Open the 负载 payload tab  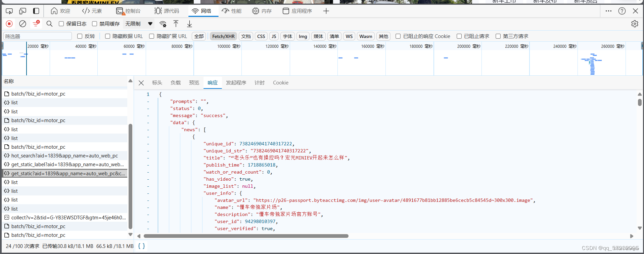pyautogui.click(x=176, y=83)
